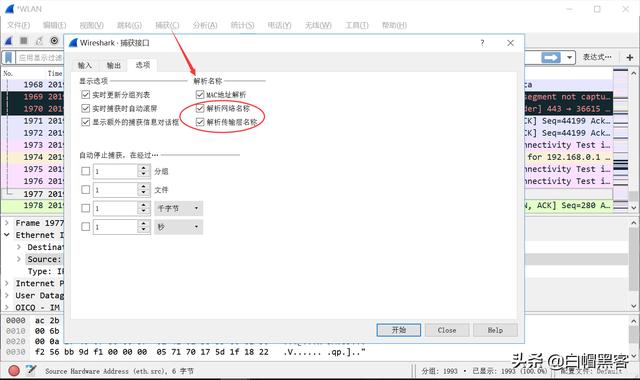The width and height of the screenshot is (640, 380).
Task: Open the display filter history dropdown arrow
Action: 569,58
